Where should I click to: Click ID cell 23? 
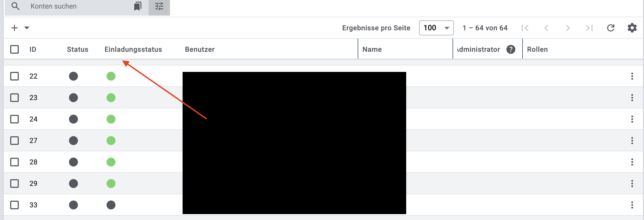point(33,98)
